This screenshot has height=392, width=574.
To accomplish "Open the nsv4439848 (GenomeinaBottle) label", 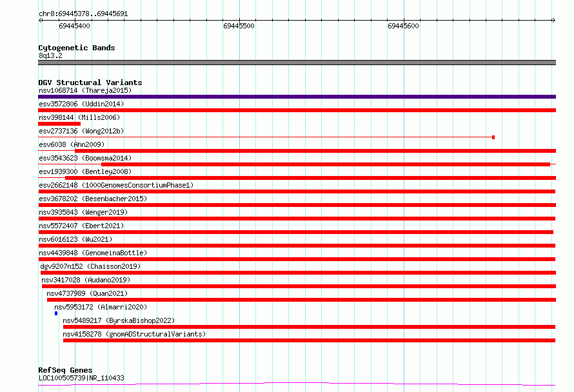I will 93,253.
